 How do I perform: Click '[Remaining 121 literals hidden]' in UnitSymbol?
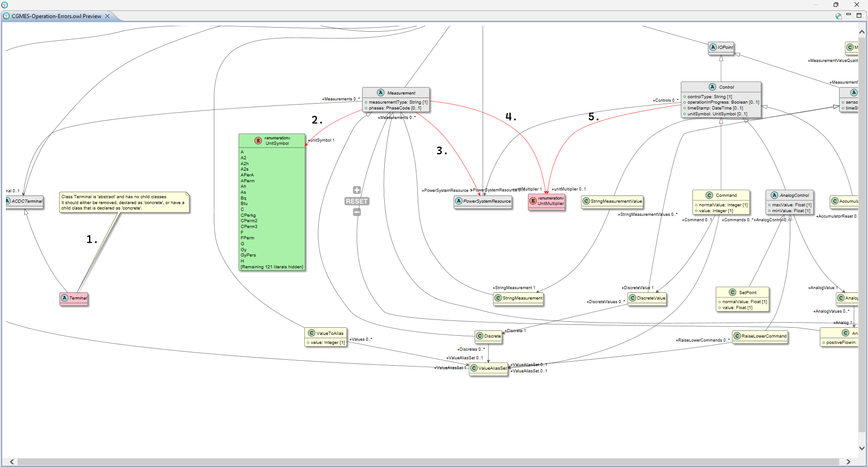[272, 267]
